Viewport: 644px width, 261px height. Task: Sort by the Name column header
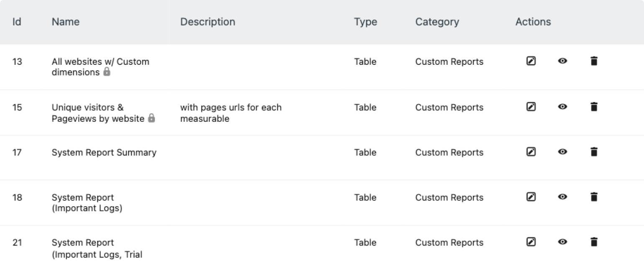pos(66,22)
